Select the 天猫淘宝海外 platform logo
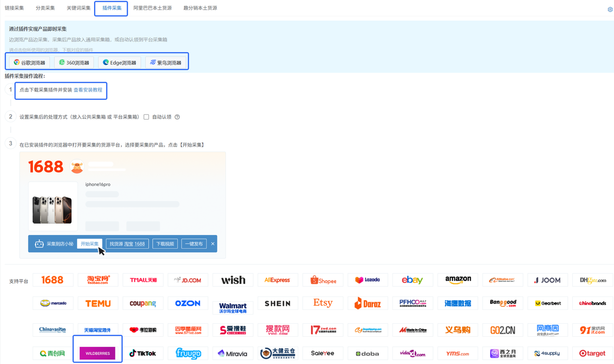The height and width of the screenshot is (364, 614). click(98, 330)
